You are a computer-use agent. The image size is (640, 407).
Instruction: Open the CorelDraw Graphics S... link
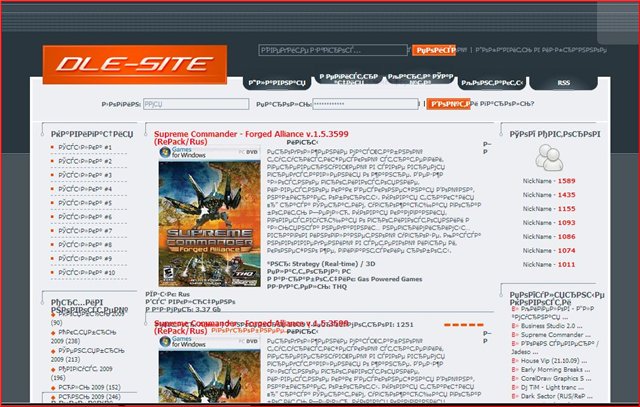point(556,378)
